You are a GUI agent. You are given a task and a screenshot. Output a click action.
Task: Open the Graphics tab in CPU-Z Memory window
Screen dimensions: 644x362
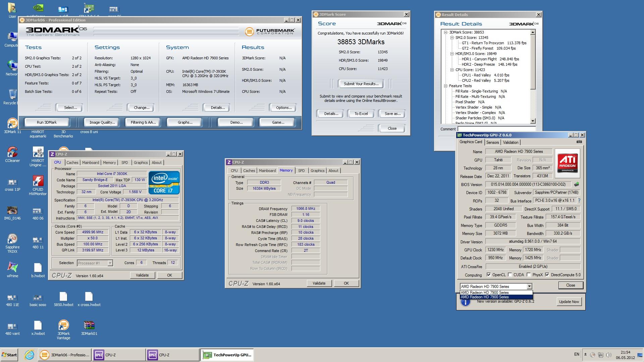(x=317, y=171)
